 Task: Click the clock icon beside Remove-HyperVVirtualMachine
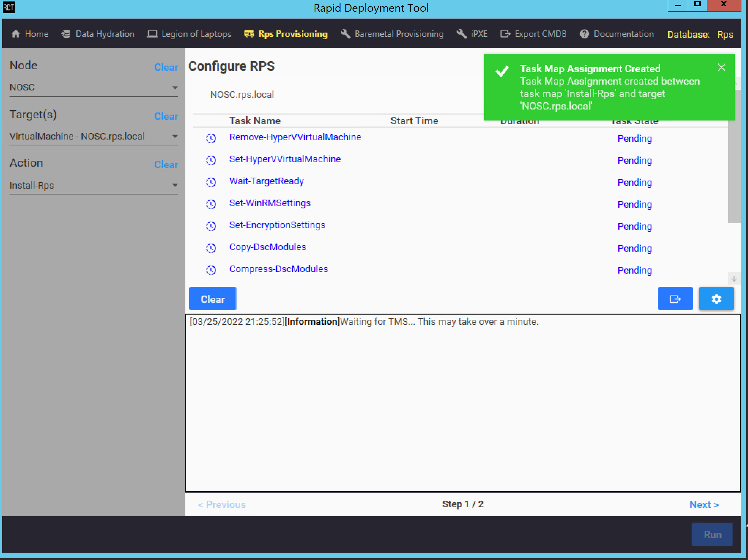coord(211,138)
